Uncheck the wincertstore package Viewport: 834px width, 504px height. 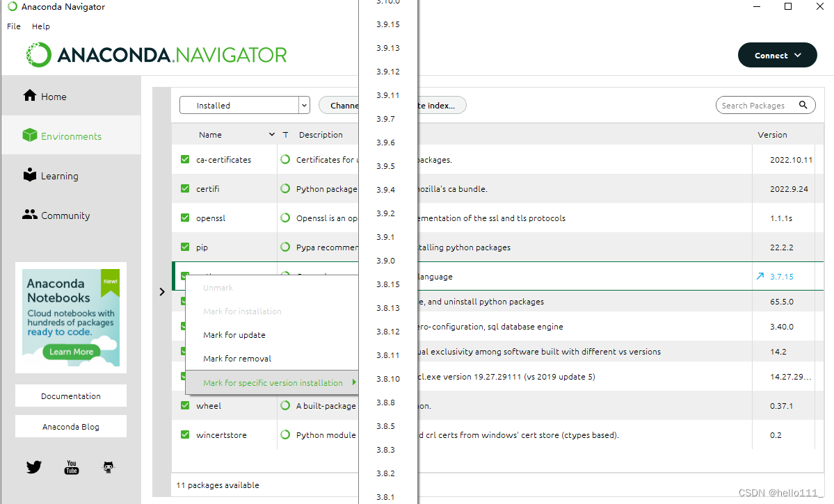[184, 434]
